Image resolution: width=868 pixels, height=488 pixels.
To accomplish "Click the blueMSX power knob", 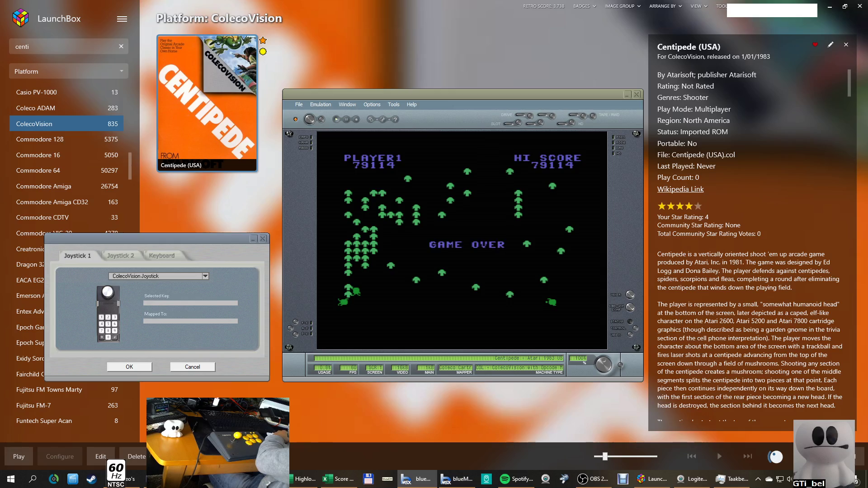I will point(309,119).
